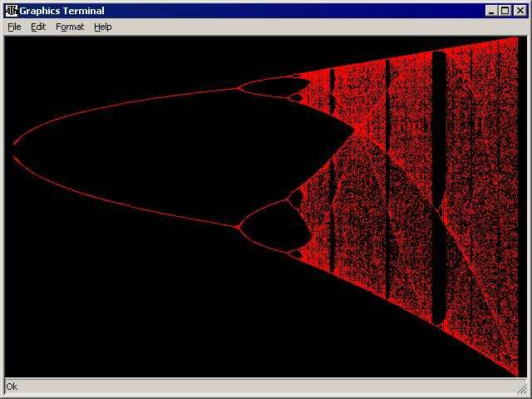The height and width of the screenshot is (399, 532).
Task: Open the Help menu
Action: (x=102, y=27)
